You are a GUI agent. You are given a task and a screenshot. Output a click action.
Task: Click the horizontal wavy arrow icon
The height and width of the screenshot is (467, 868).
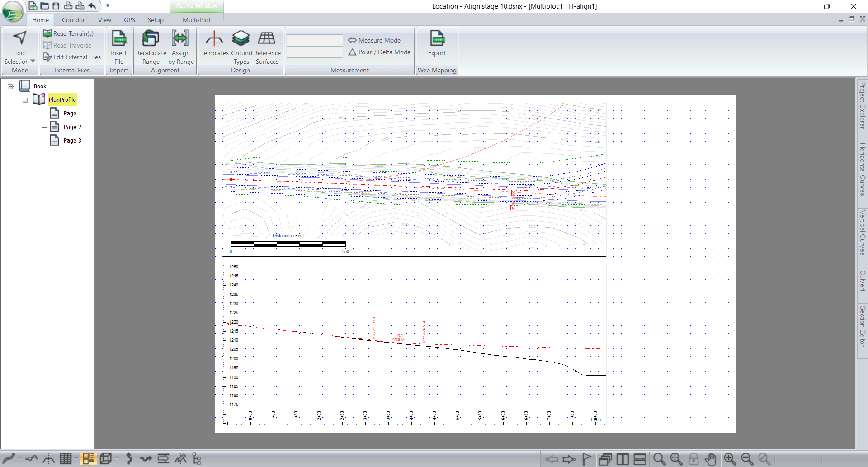[146, 459]
